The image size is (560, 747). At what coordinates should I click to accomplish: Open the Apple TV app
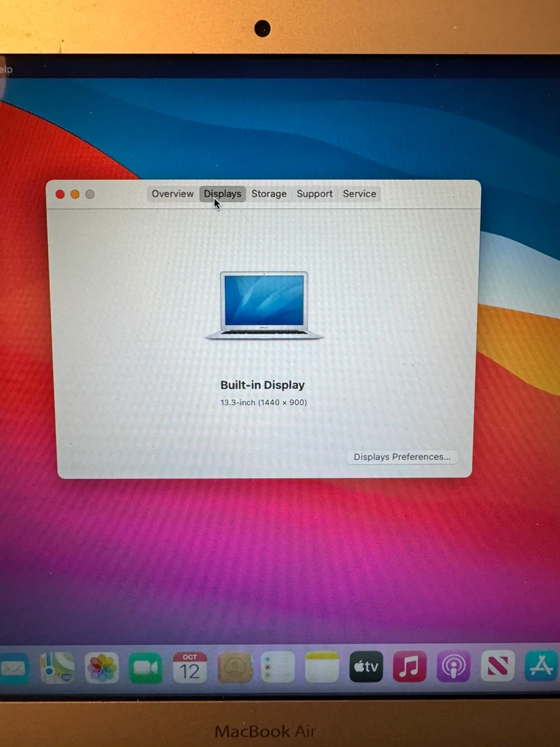[366, 667]
